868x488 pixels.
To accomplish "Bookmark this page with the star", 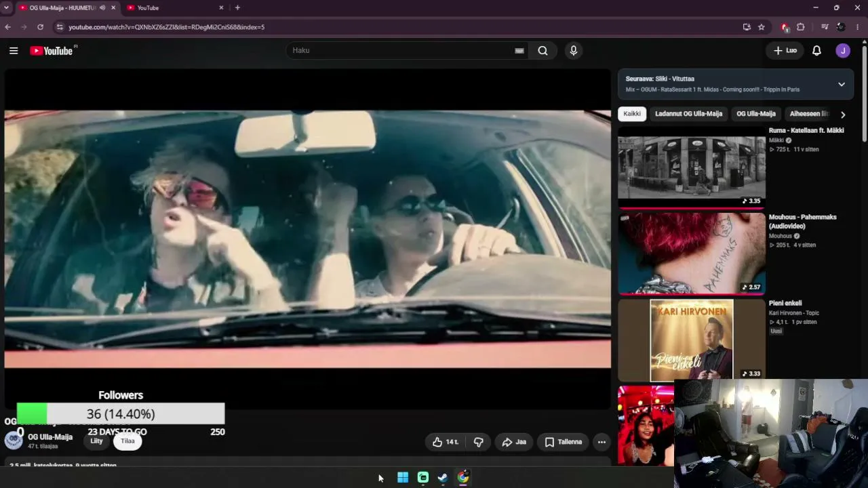I will [762, 27].
